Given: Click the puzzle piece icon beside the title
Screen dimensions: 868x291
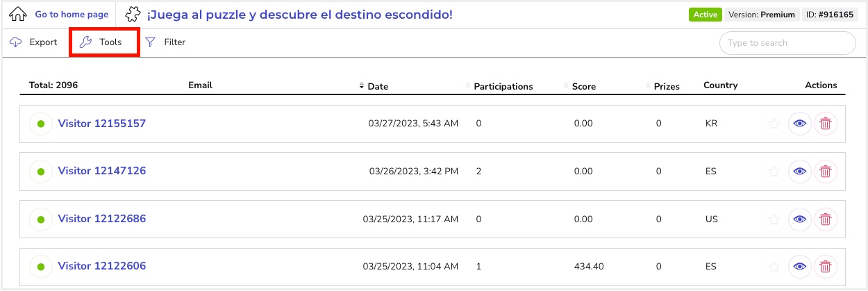Looking at the screenshot, I should click(x=133, y=14).
